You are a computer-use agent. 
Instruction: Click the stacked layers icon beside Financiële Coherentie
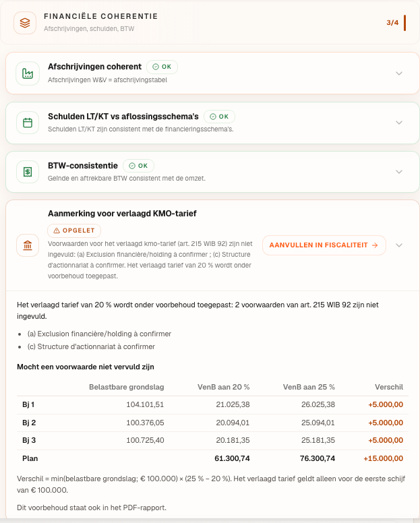pos(25,23)
